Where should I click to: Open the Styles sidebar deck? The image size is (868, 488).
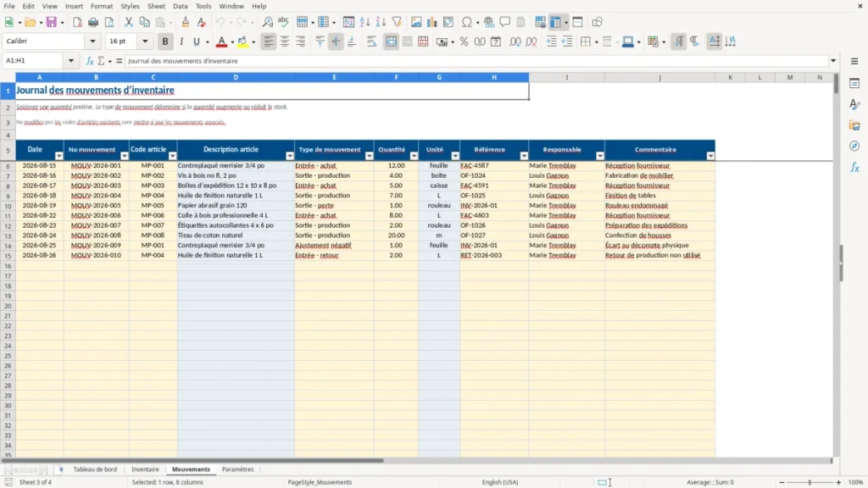click(854, 104)
